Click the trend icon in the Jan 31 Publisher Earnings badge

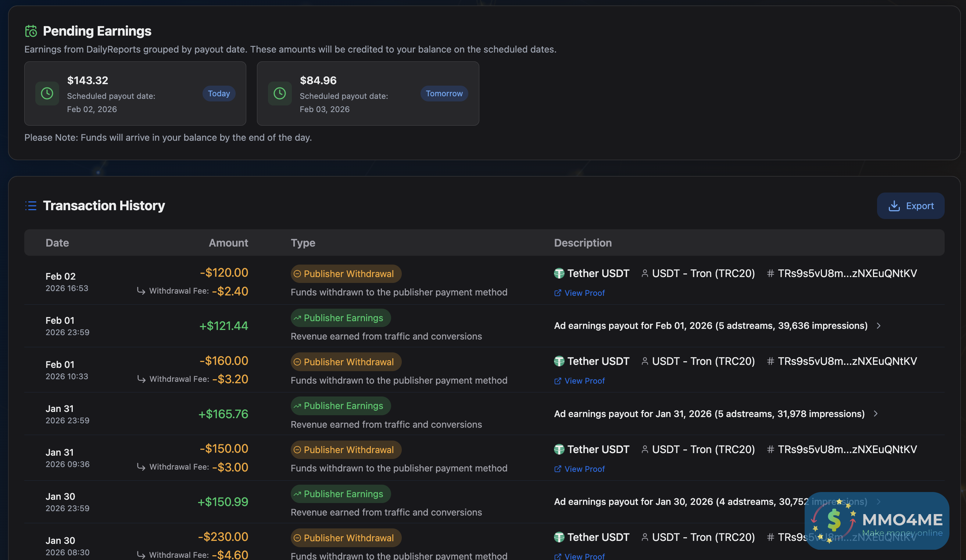coord(297,406)
